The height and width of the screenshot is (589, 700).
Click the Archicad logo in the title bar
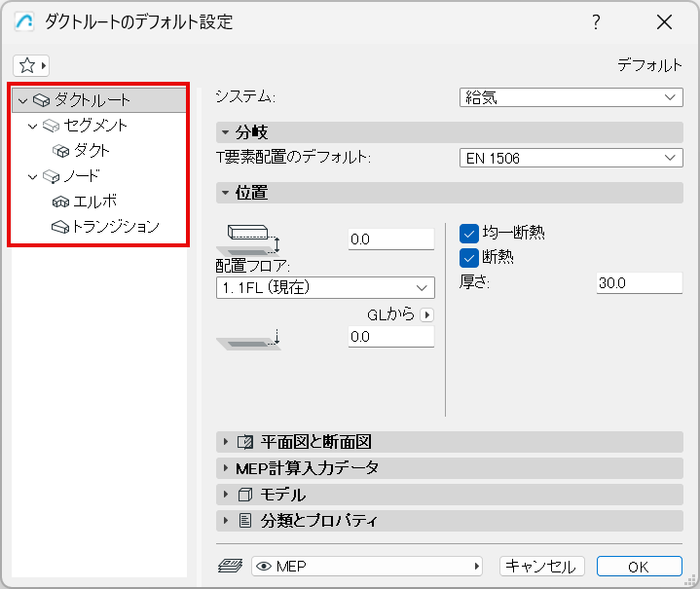click(24, 21)
